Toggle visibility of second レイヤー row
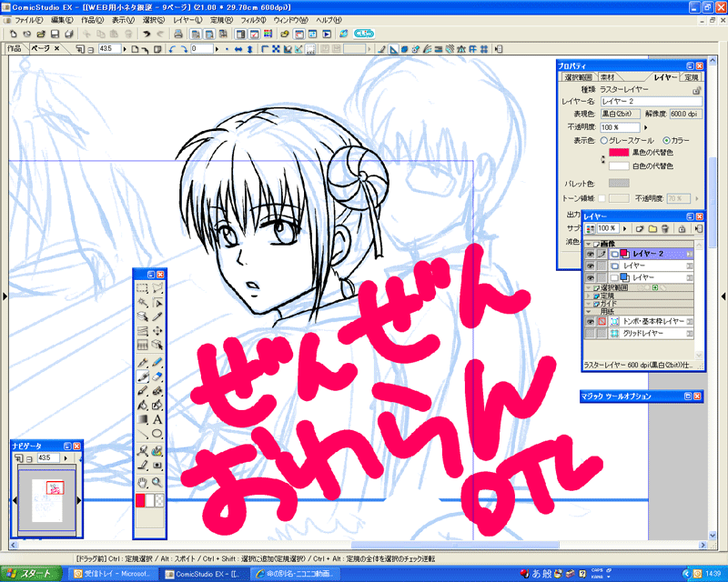The height and width of the screenshot is (582, 728). [590, 266]
